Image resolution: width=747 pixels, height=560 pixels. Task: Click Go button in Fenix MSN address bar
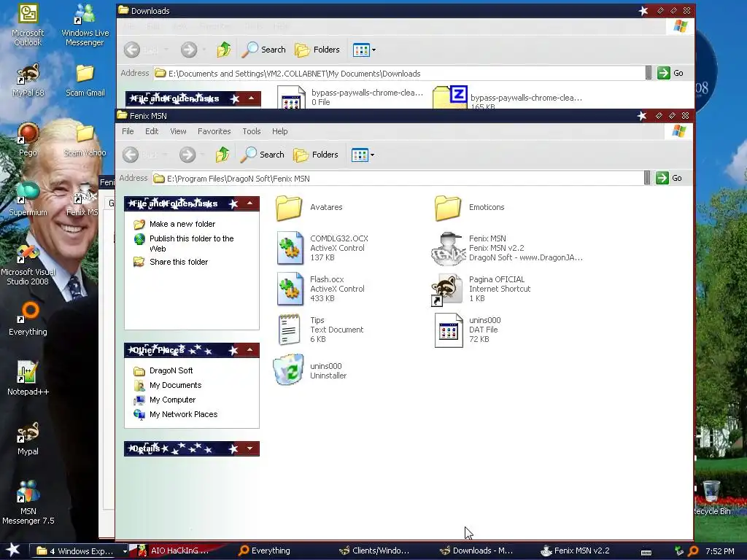(x=669, y=178)
